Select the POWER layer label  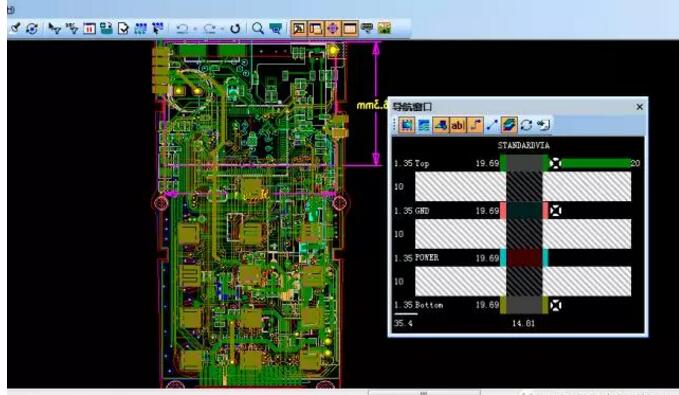point(427,258)
